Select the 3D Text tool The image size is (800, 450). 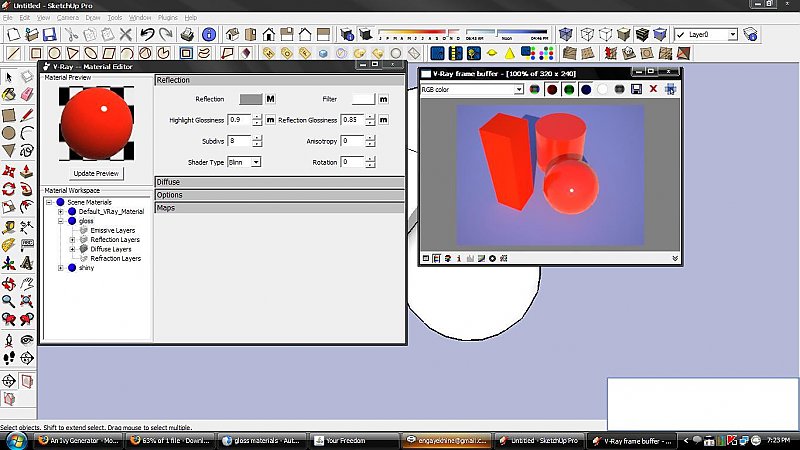click(27, 264)
